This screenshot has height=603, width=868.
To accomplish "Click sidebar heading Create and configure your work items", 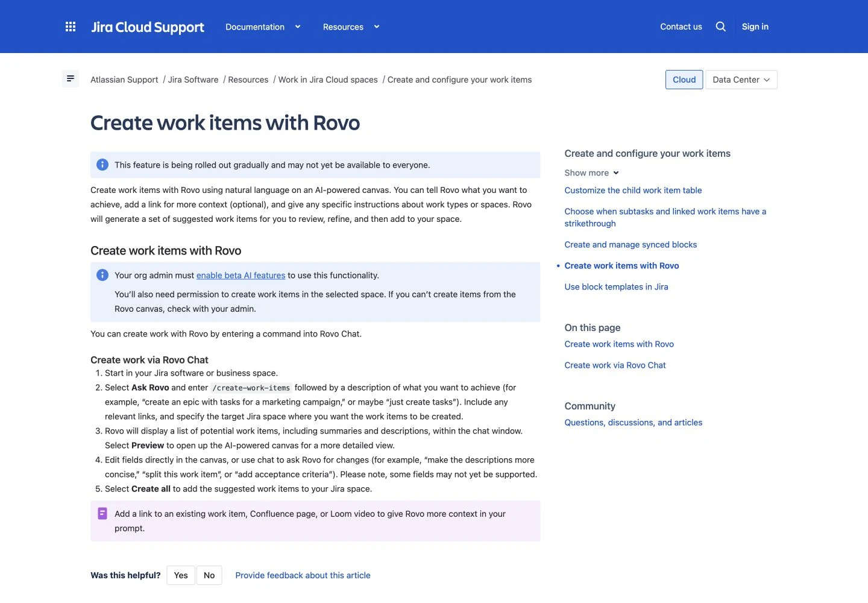I will (647, 154).
